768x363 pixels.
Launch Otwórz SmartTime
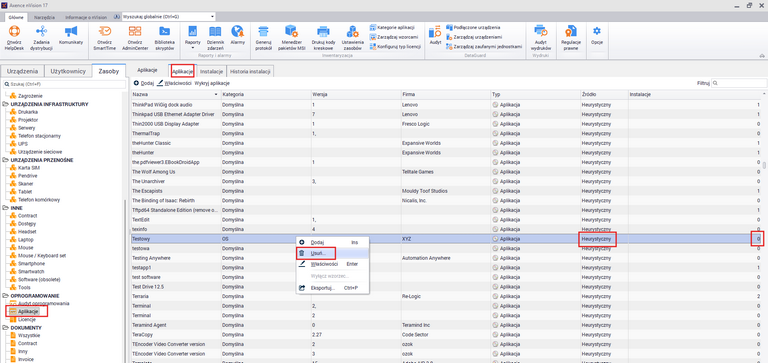(105, 38)
